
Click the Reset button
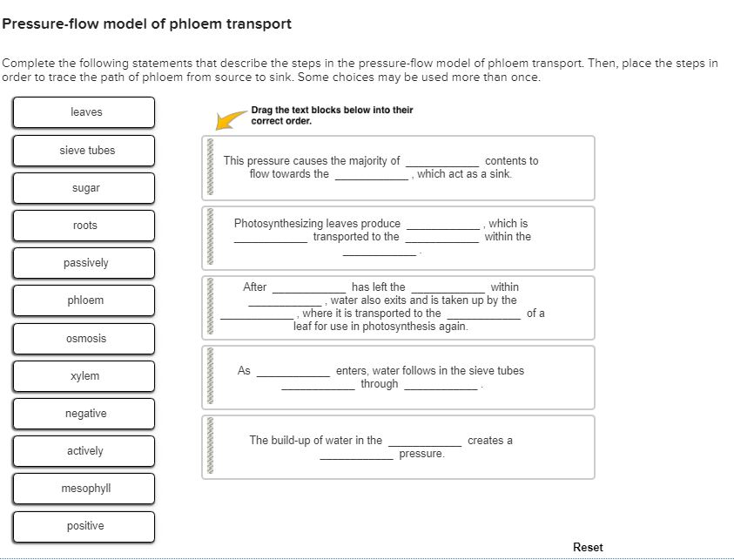[x=588, y=547]
